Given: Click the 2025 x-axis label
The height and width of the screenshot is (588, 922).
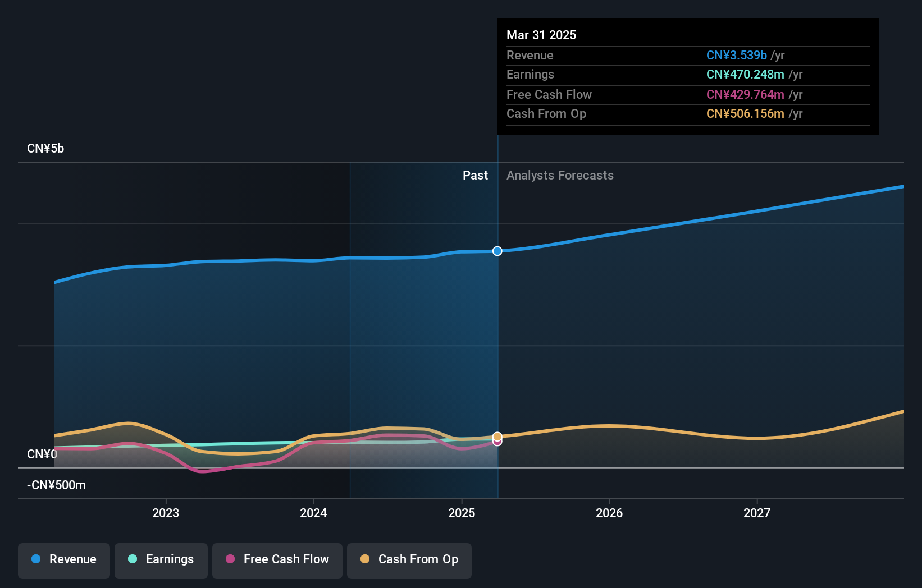Looking at the screenshot, I should 462,513.
